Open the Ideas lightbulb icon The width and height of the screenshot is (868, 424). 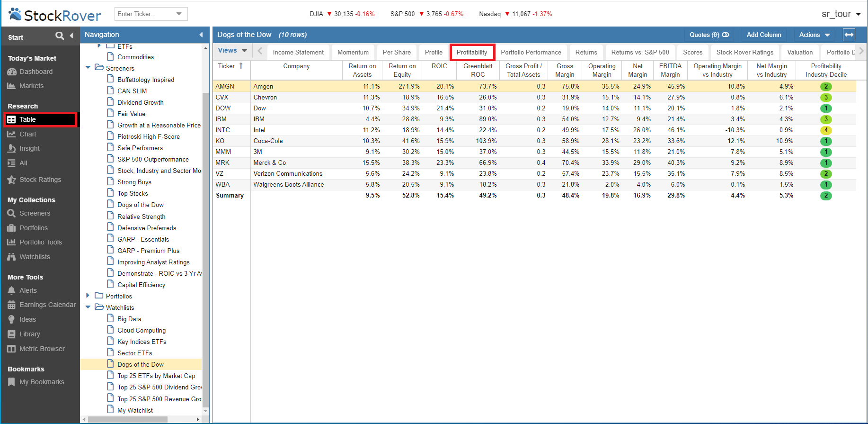click(x=12, y=319)
